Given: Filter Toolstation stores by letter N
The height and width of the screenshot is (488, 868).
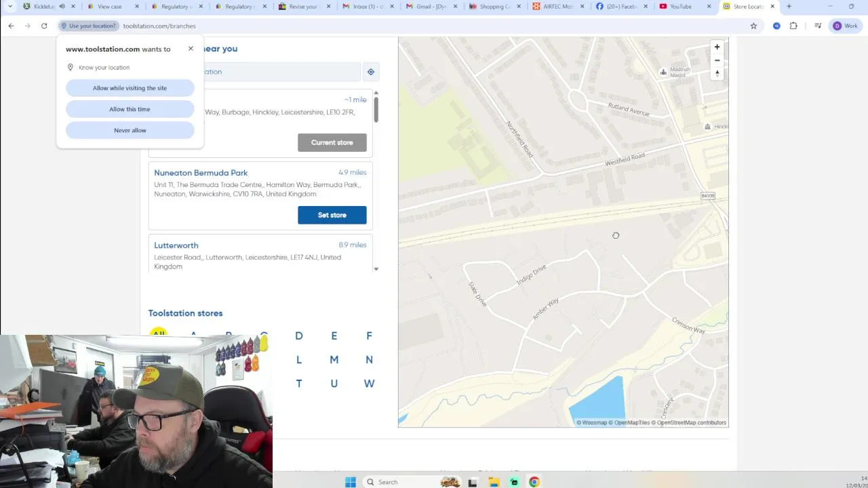Looking at the screenshot, I should pos(369,359).
